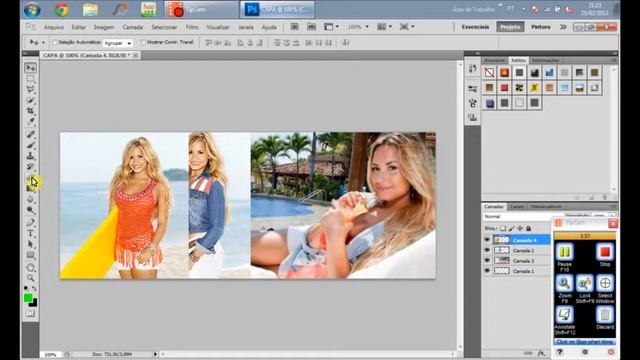Launch Bridge from the application bar
This screenshot has height=360, width=640.
[x=294, y=27]
